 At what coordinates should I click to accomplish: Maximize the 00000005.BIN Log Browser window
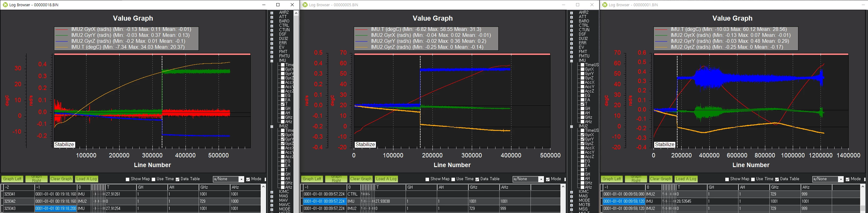(578, 5)
